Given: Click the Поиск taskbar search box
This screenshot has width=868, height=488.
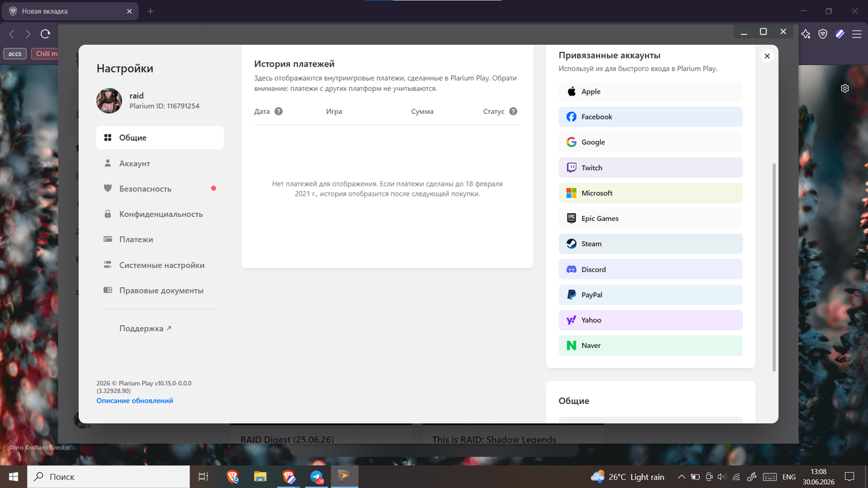Looking at the screenshot, I should 108,476.
